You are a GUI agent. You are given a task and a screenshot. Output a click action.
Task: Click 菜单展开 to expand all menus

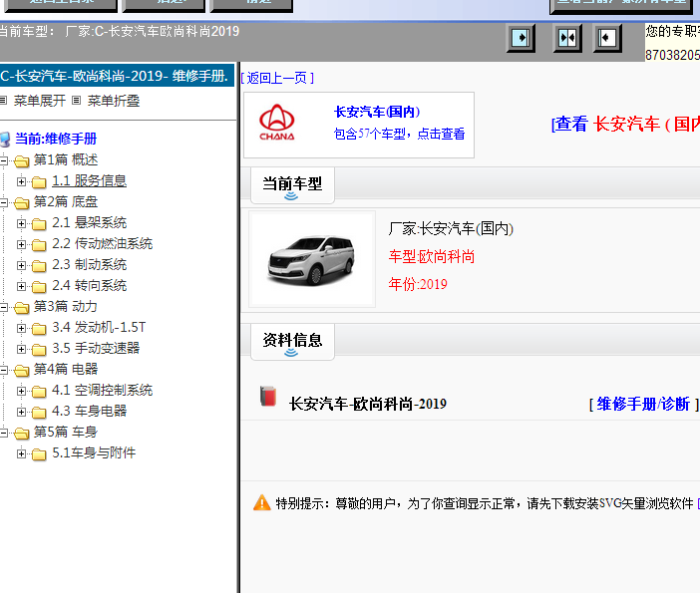click(39, 101)
